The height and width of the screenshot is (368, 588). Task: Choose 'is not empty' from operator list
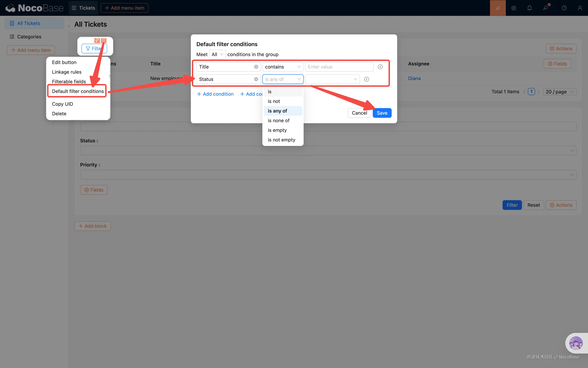[x=281, y=140]
